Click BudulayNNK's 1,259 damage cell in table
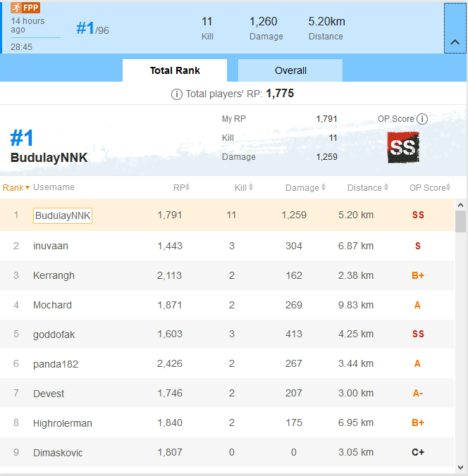This screenshot has width=468, height=476. tap(294, 215)
